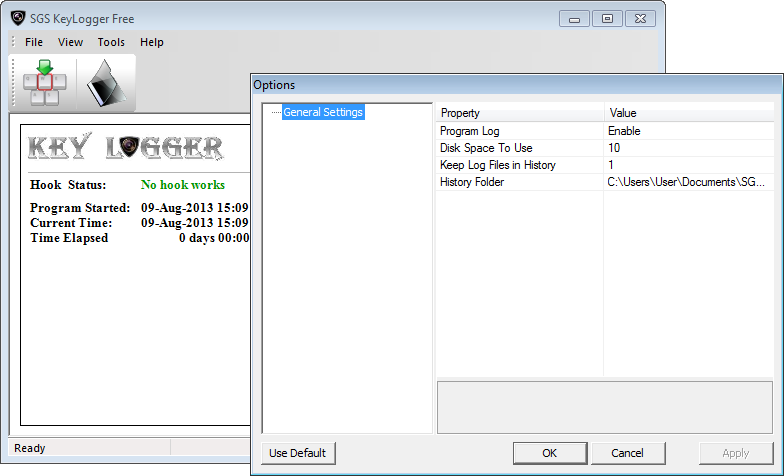784x476 pixels.
Task: Click the toolbar grip handle beside File
Action: 14,42
